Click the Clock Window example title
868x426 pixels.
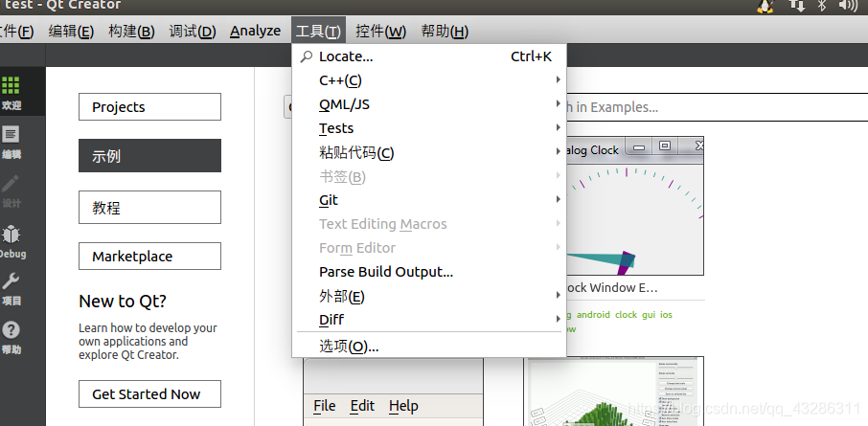pos(611,288)
